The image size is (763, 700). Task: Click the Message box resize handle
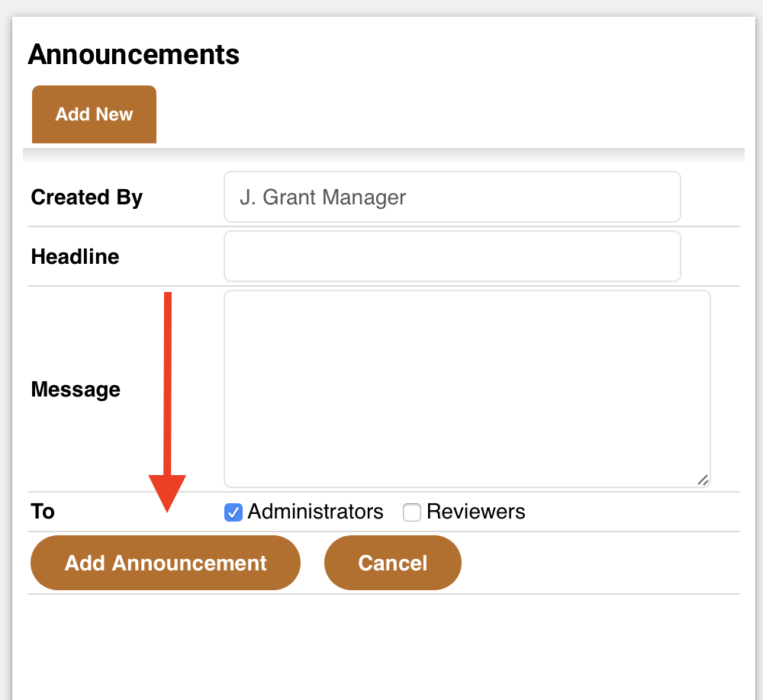[x=703, y=480]
